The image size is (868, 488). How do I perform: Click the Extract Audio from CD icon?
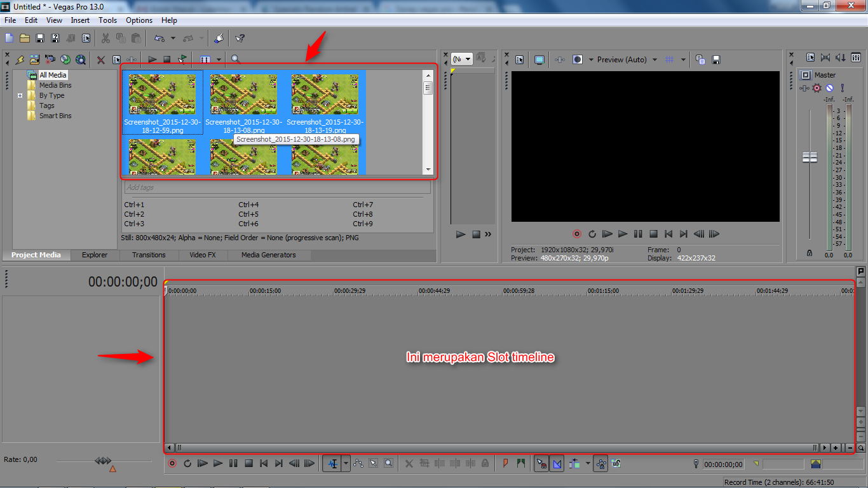(65, 60)
